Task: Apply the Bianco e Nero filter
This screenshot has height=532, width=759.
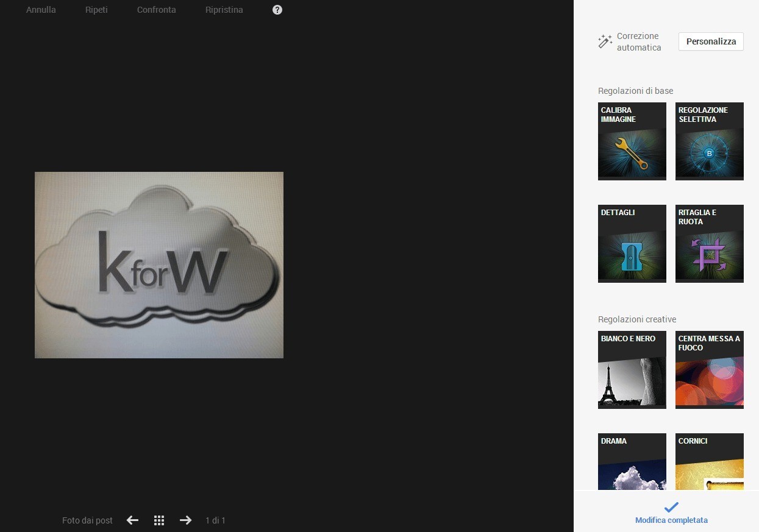Action: [x=632, y=370]
